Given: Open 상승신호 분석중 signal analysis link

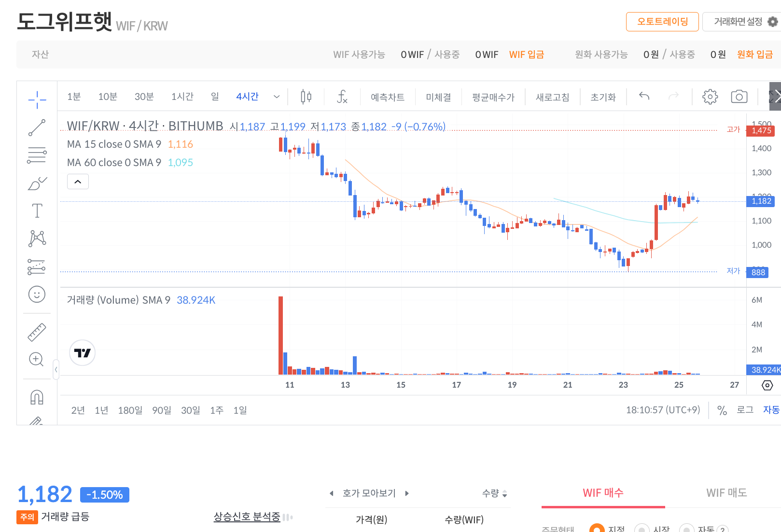Looking at the screenshot, I should pyautogui.click(x=247, y=517).
